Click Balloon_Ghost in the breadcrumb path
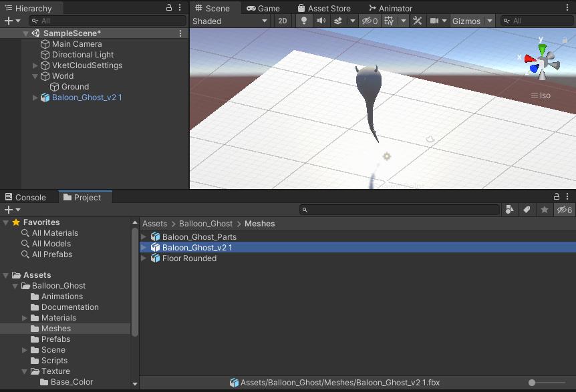576x392 pixels. (x=206, y=224)
